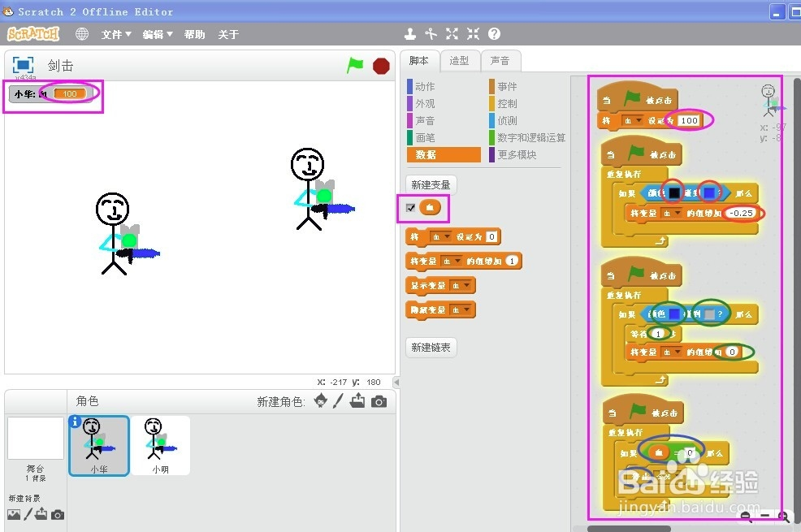Switch to the 脚本 tab
Image resolution: width=801 pixels, height=532 pixels.
click(419, 61)
